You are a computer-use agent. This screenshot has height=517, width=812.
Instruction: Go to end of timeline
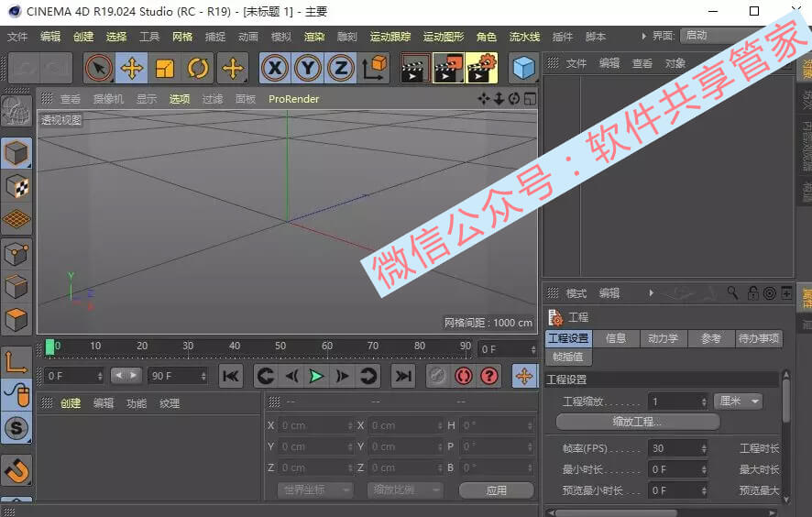pos(403,376)
